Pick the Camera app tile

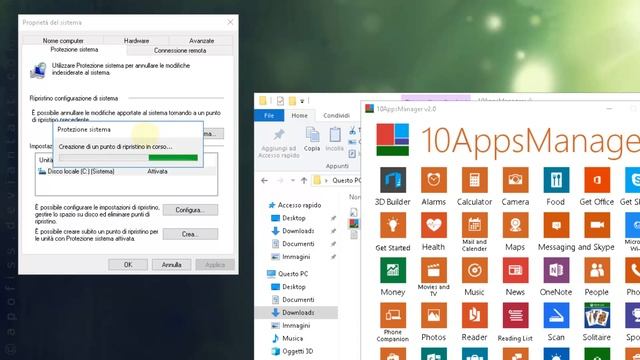[x=515, y=180]
